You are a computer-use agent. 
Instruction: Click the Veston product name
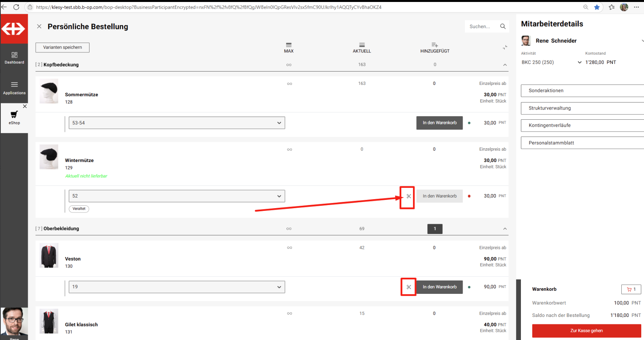(x=73, y=259)
